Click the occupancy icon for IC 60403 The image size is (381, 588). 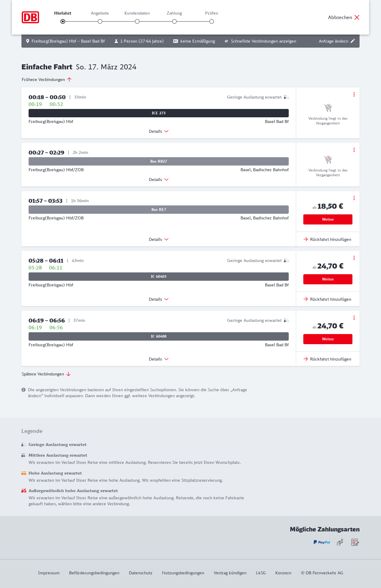286,261
